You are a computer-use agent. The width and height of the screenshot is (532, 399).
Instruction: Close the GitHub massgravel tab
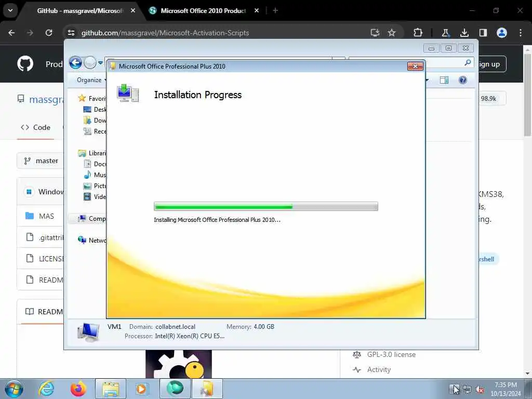click(x=133, y=11)
